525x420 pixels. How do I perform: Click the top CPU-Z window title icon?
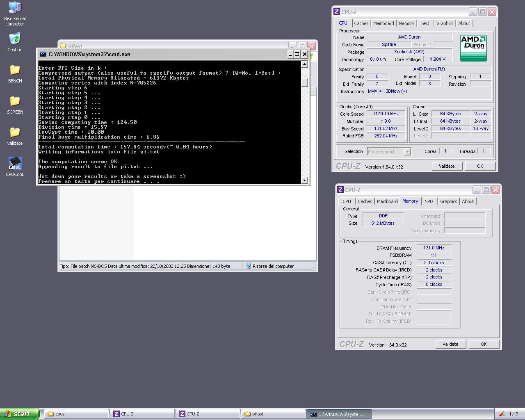click(x=337, y=12)
